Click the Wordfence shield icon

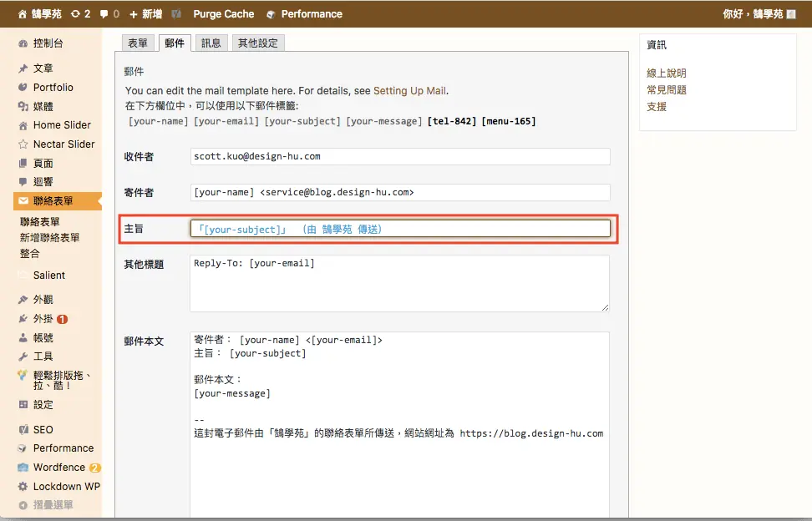pos(23,468)
